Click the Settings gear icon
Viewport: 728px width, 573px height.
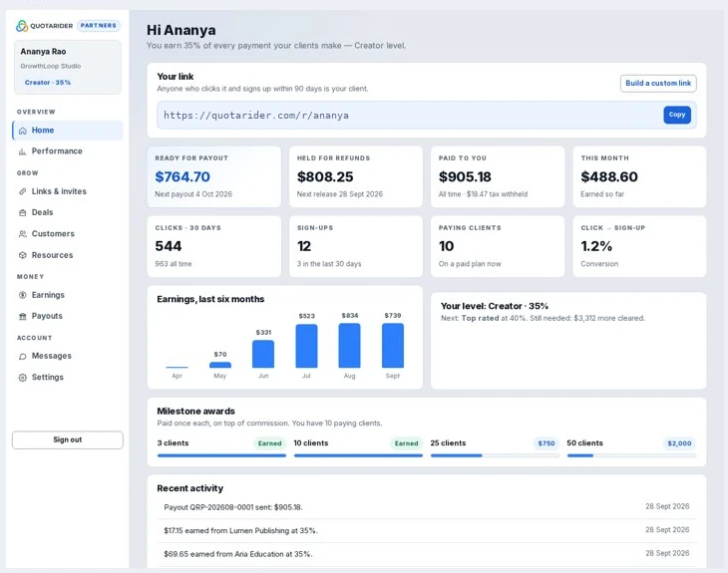click(22, 378)
